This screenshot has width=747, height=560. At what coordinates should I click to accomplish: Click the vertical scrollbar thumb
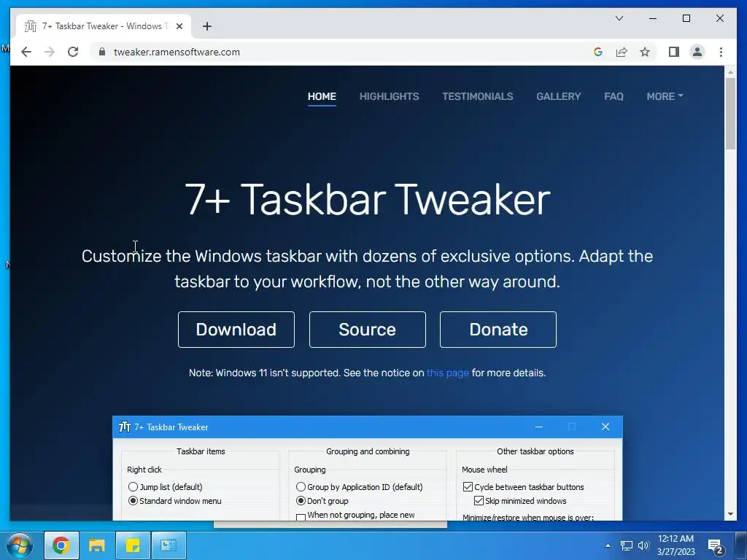(x=730, y=113)
